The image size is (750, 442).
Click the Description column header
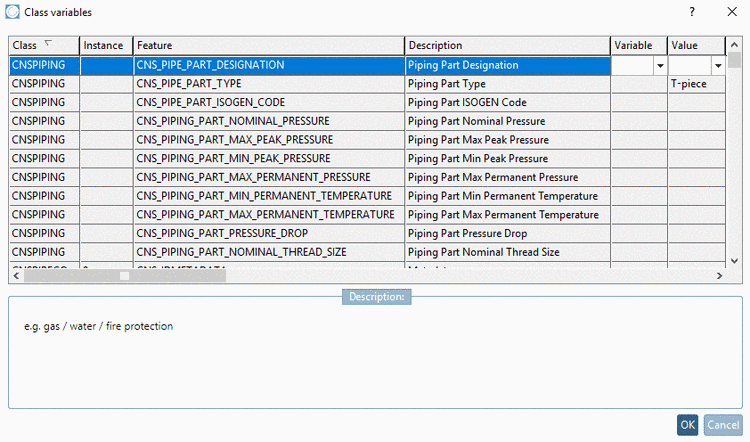coord(507,45)
